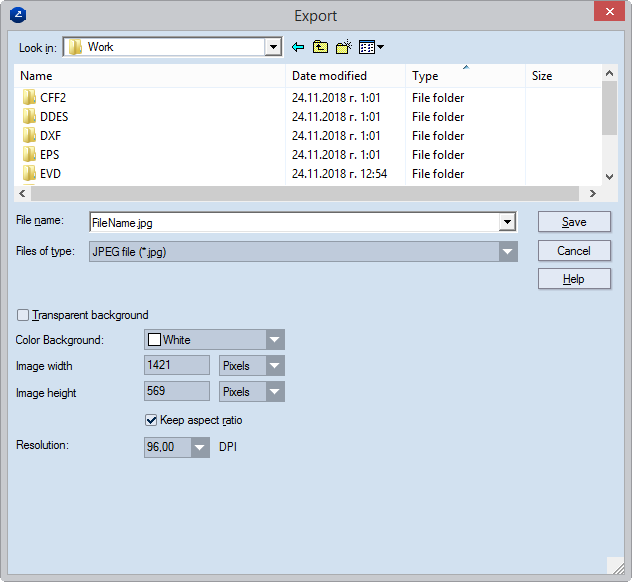
Task: Open the View menu icon
Action: [371, 47]
